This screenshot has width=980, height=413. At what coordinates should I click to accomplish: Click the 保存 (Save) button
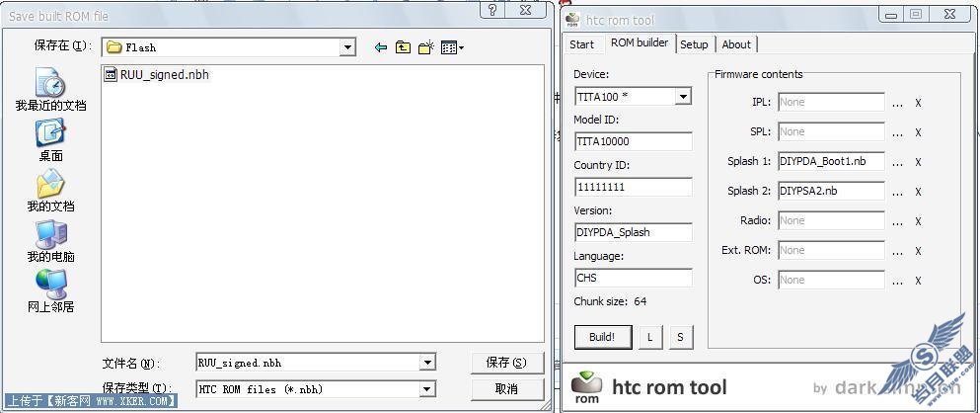[507, 363]
